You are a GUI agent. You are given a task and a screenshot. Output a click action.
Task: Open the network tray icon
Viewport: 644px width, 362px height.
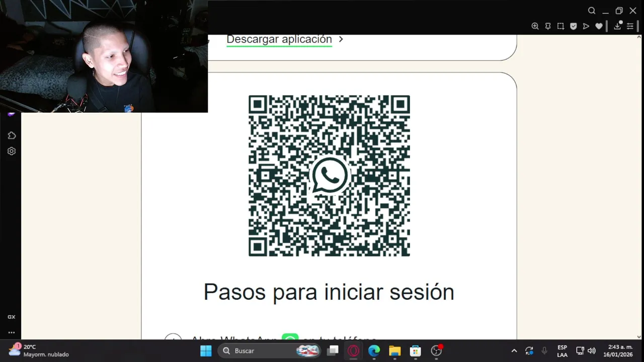tap(580, 351)
